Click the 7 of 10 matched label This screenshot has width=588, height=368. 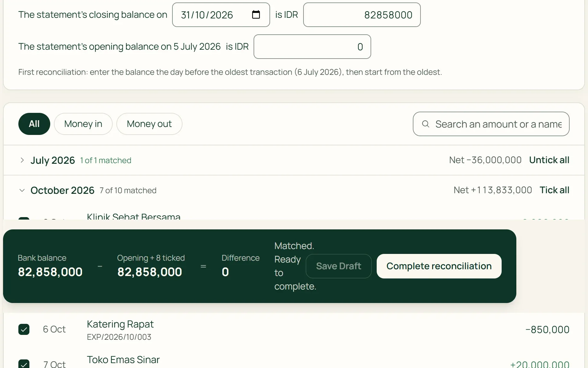(x=128, y=190)
